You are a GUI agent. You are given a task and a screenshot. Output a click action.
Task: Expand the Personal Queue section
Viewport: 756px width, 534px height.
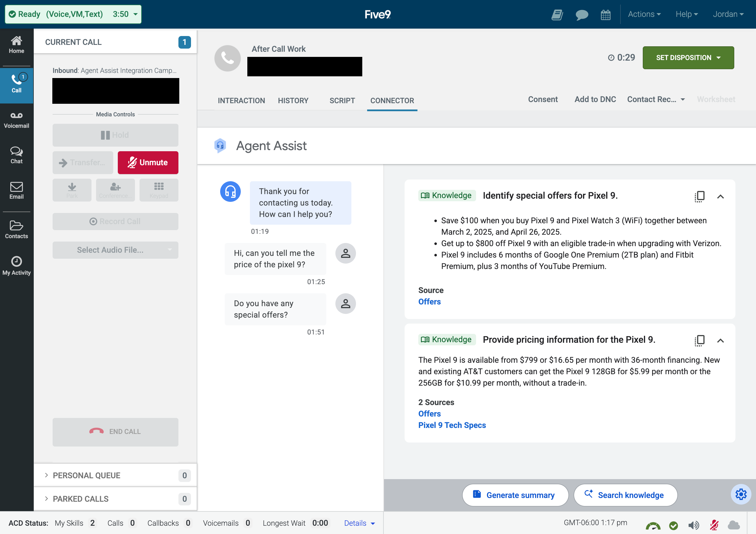115,475
